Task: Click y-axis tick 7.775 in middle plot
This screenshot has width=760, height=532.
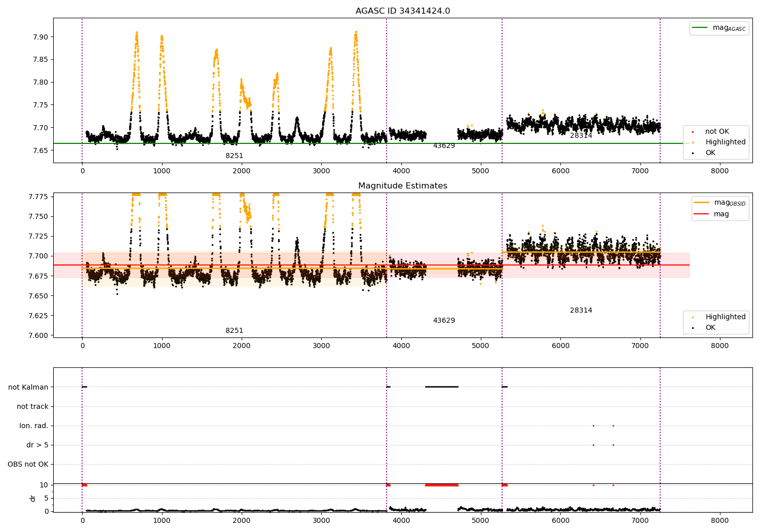Action: click(x=39, y=197)
